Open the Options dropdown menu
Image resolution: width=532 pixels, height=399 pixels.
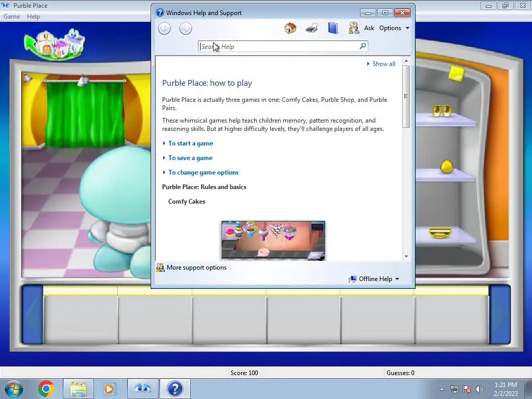(x=394, y=28)
